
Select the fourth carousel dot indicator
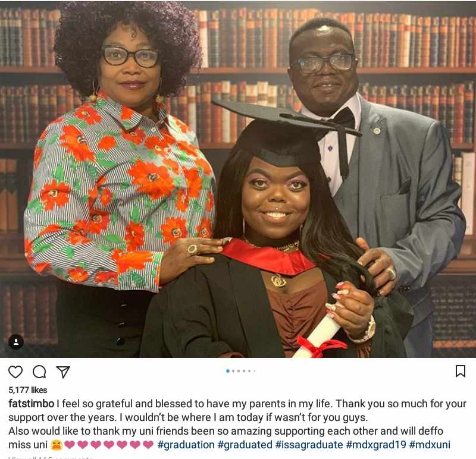[244, 371]
